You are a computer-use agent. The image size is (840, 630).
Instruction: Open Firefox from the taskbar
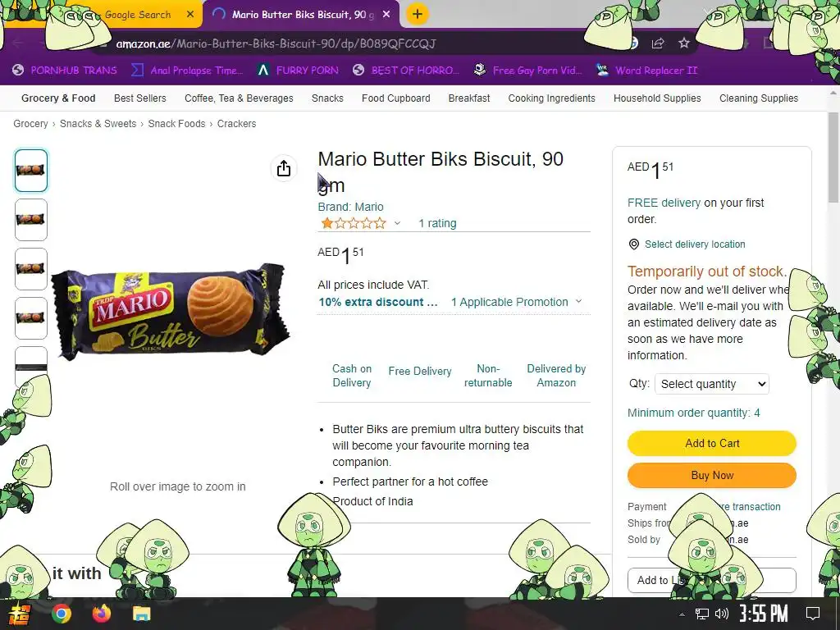[101, 614]
